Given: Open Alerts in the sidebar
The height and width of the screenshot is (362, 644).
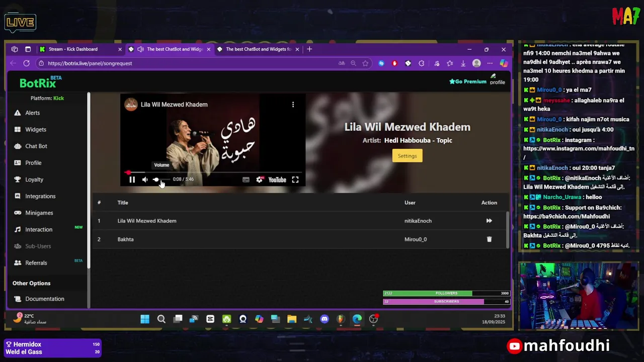Looking at the screenshot, I should (x=32, y=113).
